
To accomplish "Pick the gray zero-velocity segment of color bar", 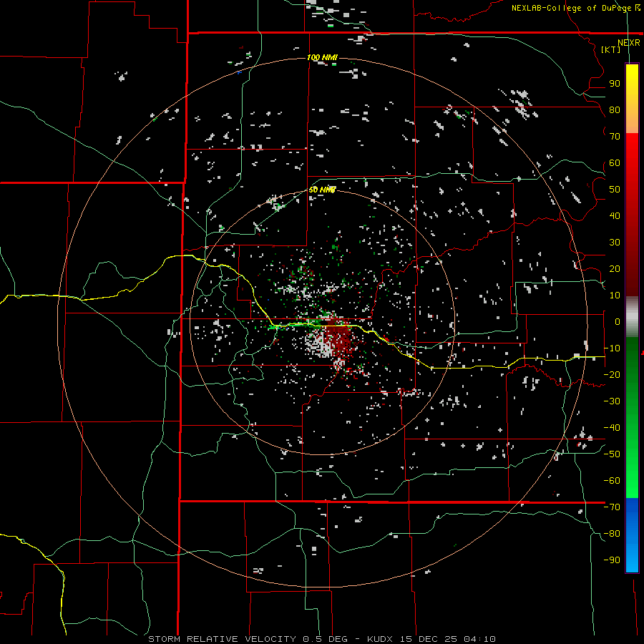I will [x=632, y=316].
